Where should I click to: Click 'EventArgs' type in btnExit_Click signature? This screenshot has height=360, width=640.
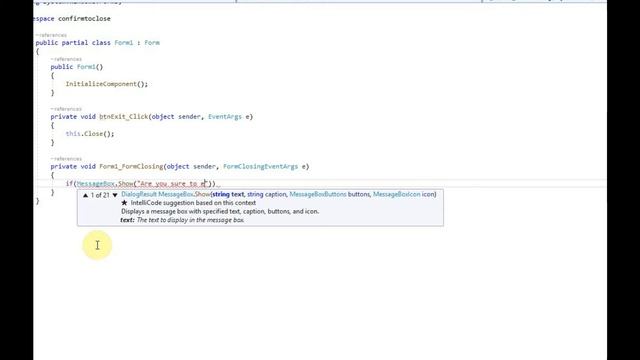(225, 117)
